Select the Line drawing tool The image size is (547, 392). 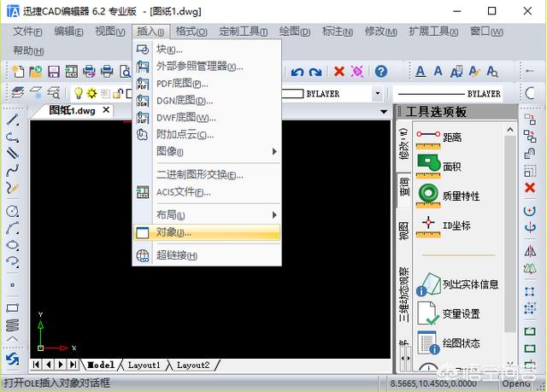[13, 120]
